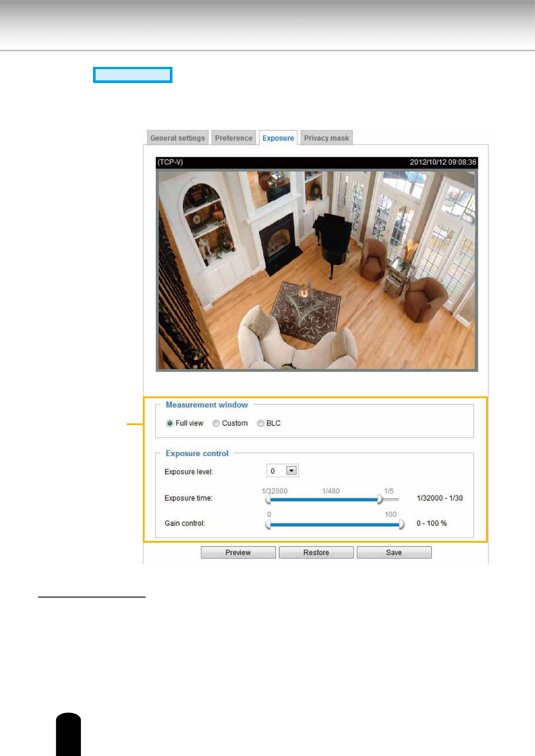Save the exposure settings
This screenshot has height=756, width=535.
[x=394, y=553]
